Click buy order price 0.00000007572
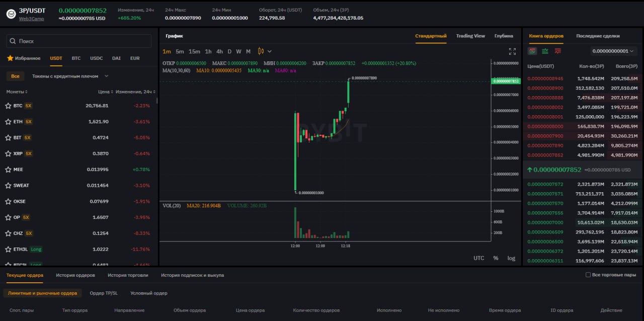This screenshot has height=321, width=644. [x=545, y=184]
